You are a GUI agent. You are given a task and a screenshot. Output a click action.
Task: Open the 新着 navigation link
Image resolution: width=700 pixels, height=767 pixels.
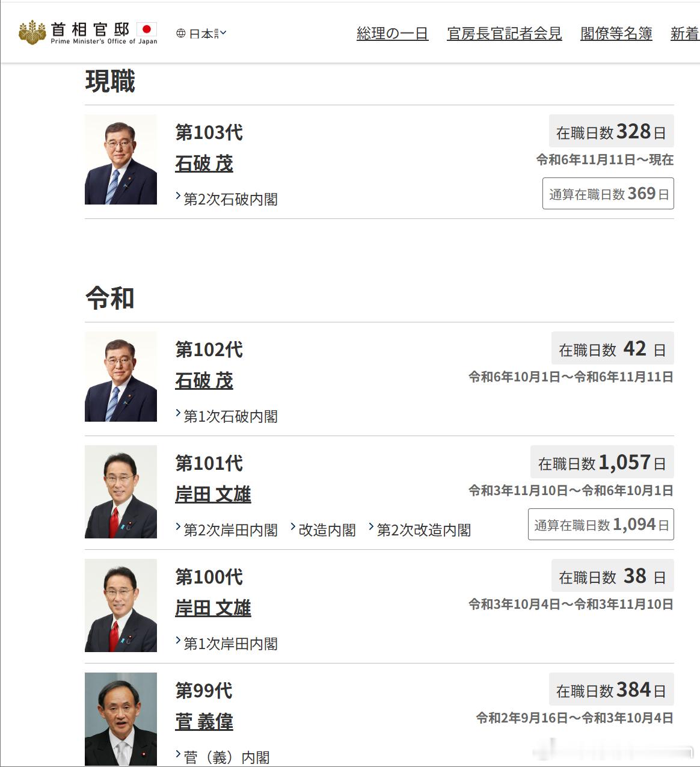[685, 34]
